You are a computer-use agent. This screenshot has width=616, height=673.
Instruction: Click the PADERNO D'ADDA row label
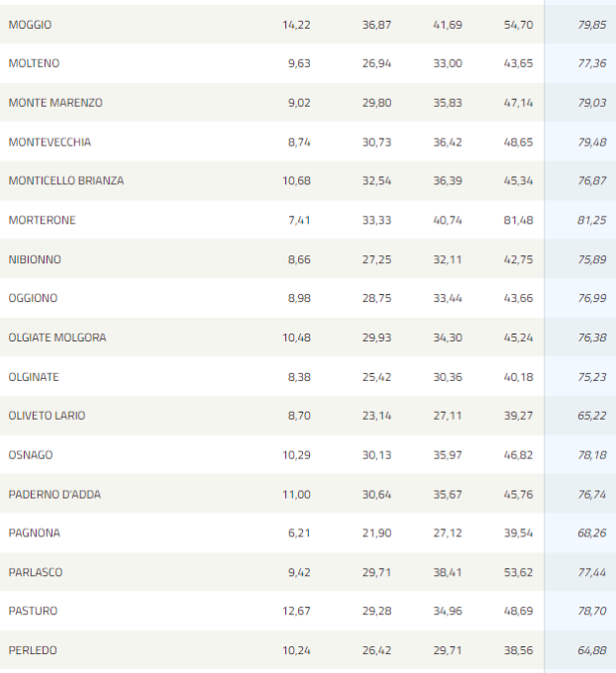point(54,494)
